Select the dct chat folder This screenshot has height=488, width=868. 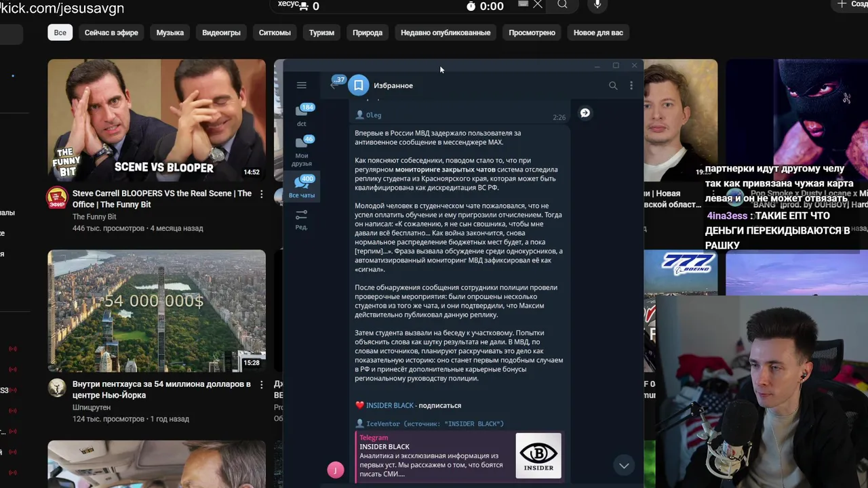[x=302, y=115]
